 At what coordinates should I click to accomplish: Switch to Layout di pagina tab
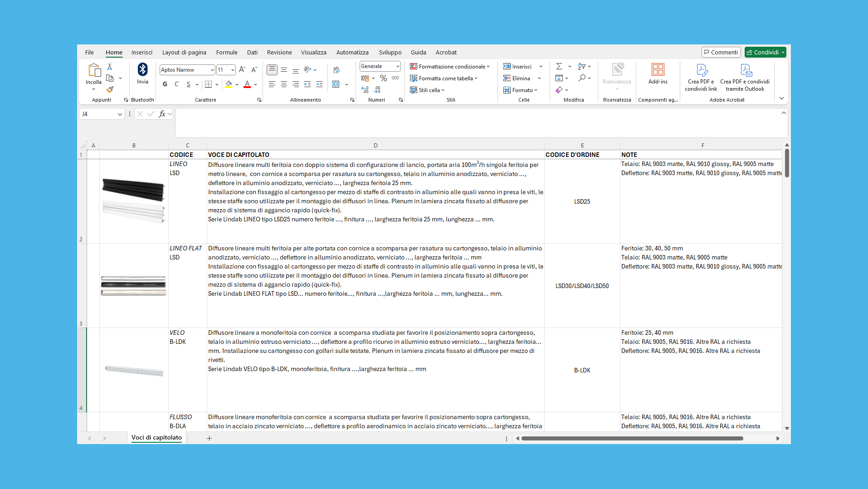(184, 52)
